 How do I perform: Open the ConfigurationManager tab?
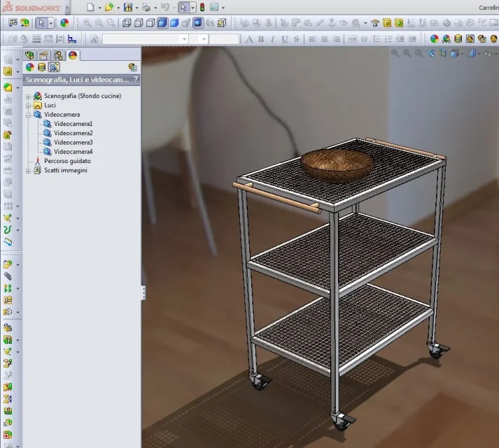(58, 55)
